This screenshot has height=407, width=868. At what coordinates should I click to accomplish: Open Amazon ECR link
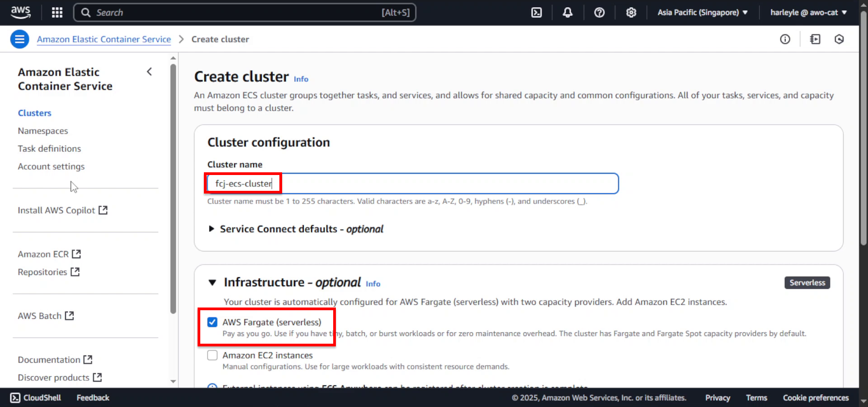43,254
